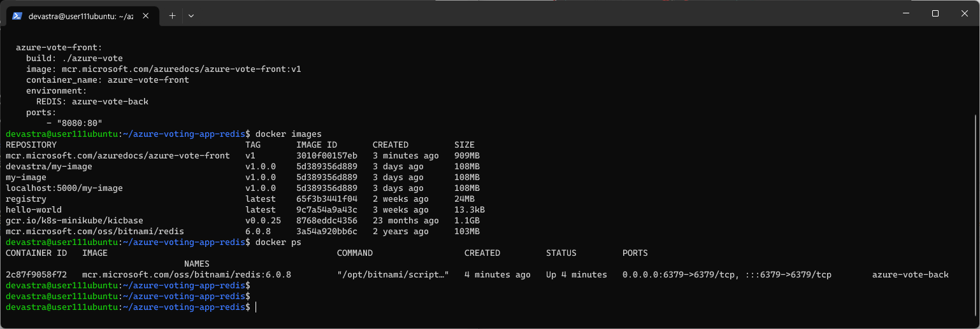Click the 'REDIS: azure-vote-back' line
Image resolution: width=980 pixels, height=329 pixels.
[x=92, y=102]
